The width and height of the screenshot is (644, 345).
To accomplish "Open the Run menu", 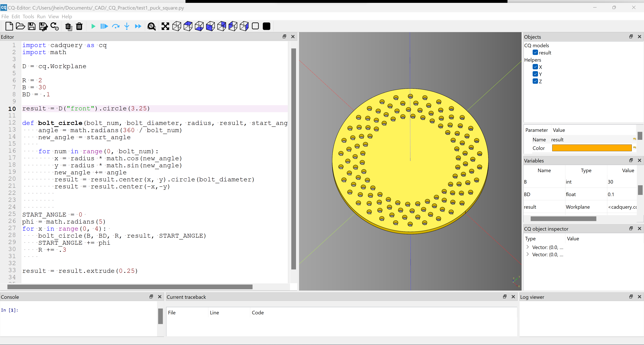I will pos(41,16).
